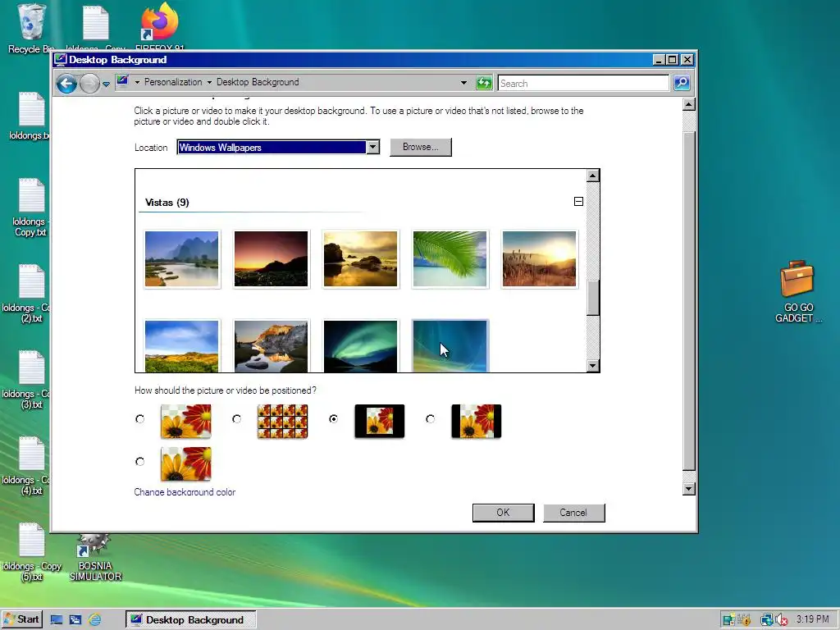
Task: Select the red sunset silhouette wallpaper
Action: pyautogui.click(x=271, y=258)
